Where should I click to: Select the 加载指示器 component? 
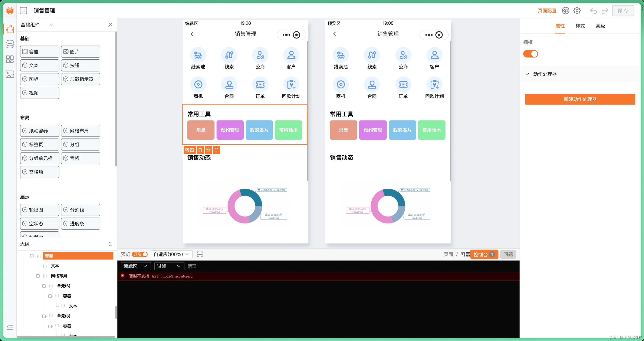80,79
